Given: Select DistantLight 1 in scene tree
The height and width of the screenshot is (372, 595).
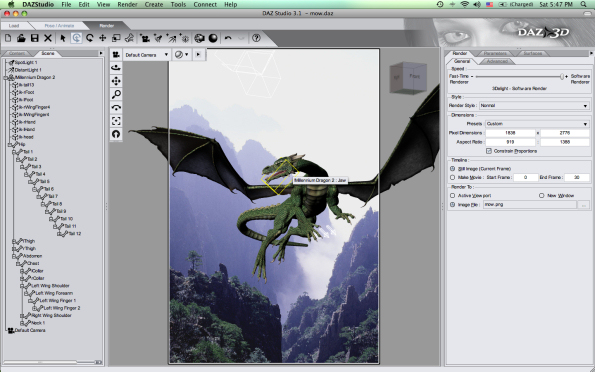Looking at the screenshot, I should point(28,70).
